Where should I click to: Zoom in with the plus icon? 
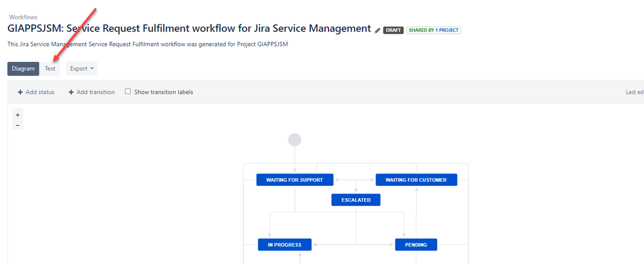[x=17, y=115]
